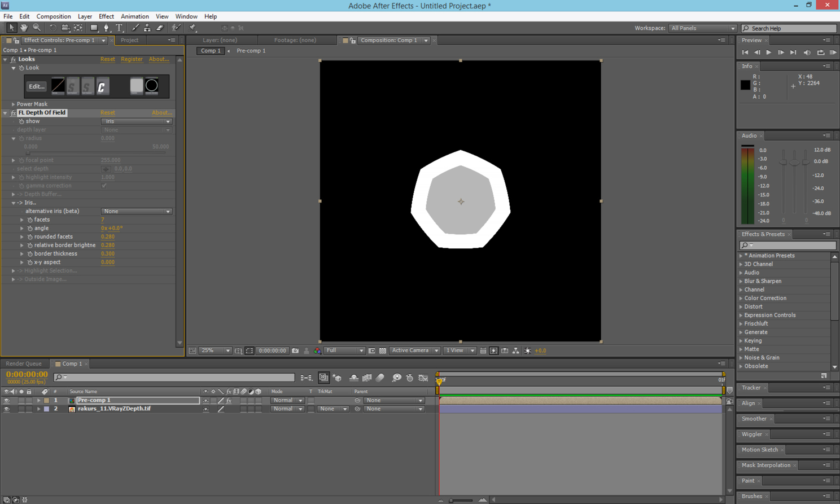Image resolution: width=840 pixels, height=504 pixels.
Task: Take a snapshot with camera icon
Action: click(295, 350)
